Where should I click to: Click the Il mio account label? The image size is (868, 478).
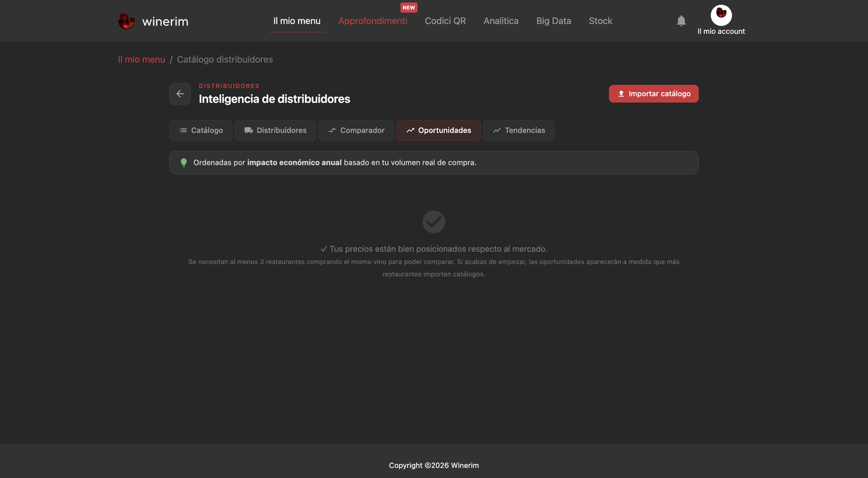tap(721, 31)
